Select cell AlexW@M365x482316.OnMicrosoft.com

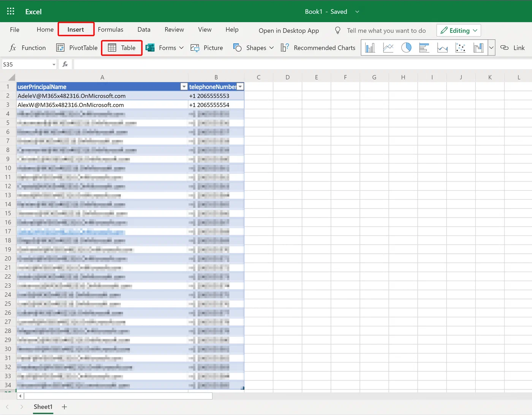[102, 105]
